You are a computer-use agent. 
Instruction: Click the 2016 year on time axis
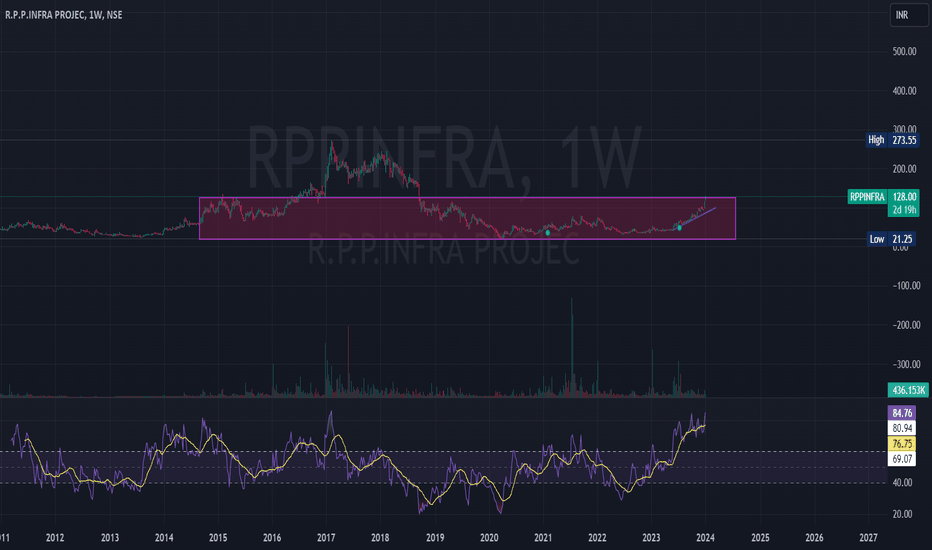coord(272,538)
